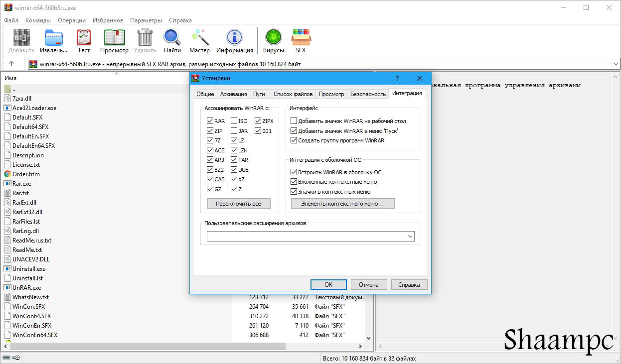
Task: Enable 'Добавить значок WinRAR на рабочий стол'
Action: (x=294, y=121)
